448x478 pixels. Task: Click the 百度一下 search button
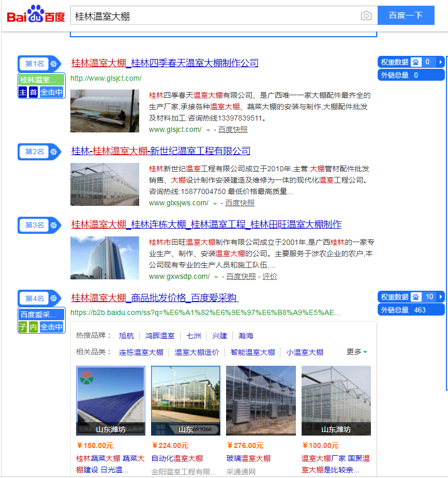pyautogui.click(x=406, y=15)
